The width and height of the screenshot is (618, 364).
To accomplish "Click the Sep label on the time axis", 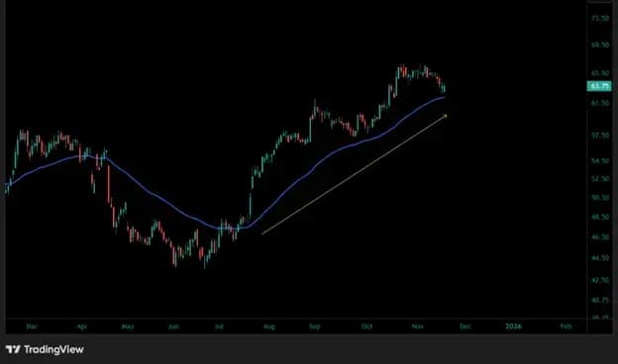I will [x=314, y=326].
